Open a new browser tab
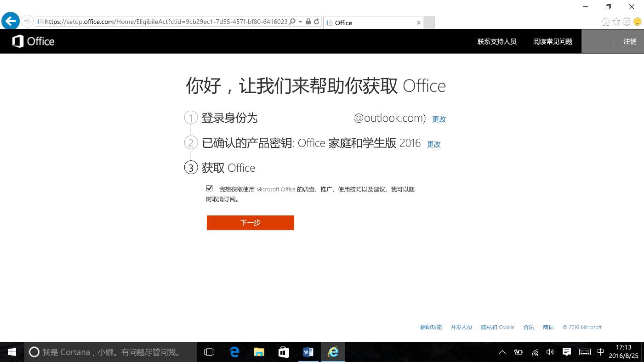 click(x=429, y=22)
